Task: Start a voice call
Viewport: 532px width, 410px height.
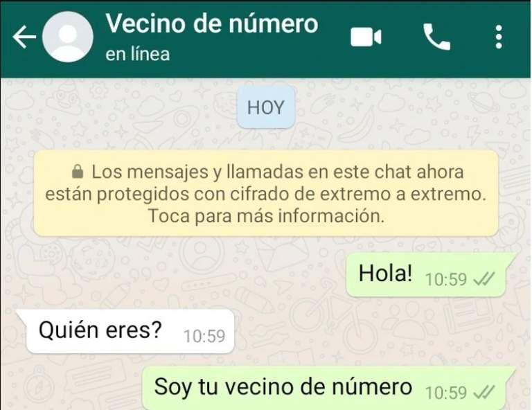Action: click(436, 37)
